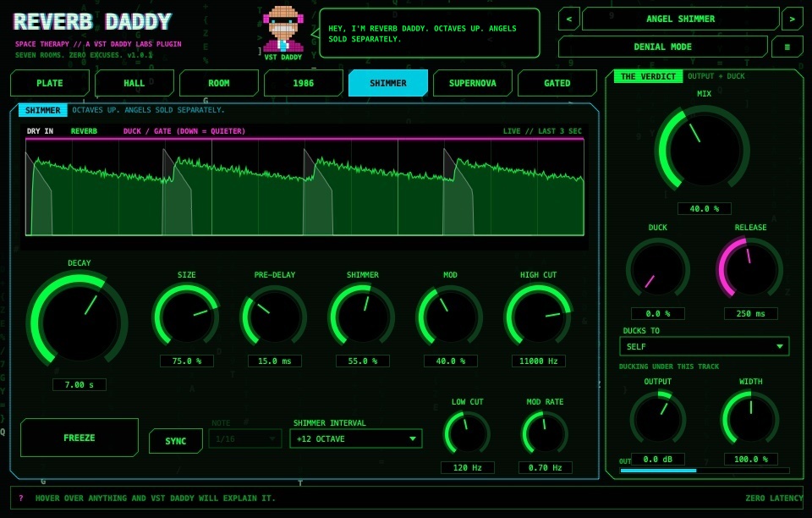Click the OUTPUT + DUCK header text
This screenshot has width=812, height=518.
pyautogui.click(x=716, y=76)
